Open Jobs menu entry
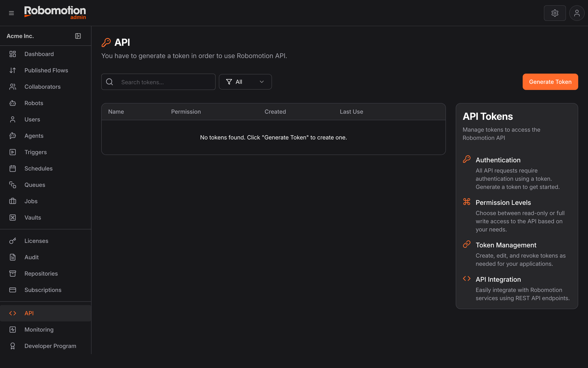 (x=45, y=201)
